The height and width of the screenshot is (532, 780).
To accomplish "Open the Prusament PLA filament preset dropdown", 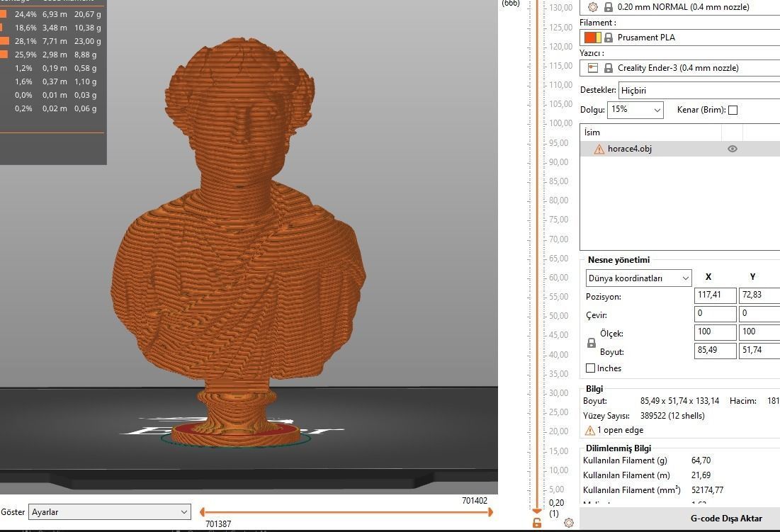I will tap(679, 38).
